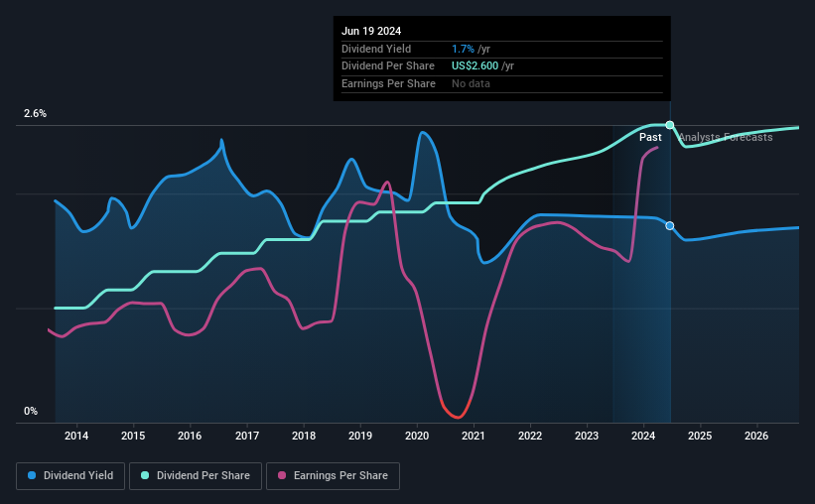Click the 2017 x-axis label
The width and height of the screenshot is (815, 504).
[x=247, y=436]
